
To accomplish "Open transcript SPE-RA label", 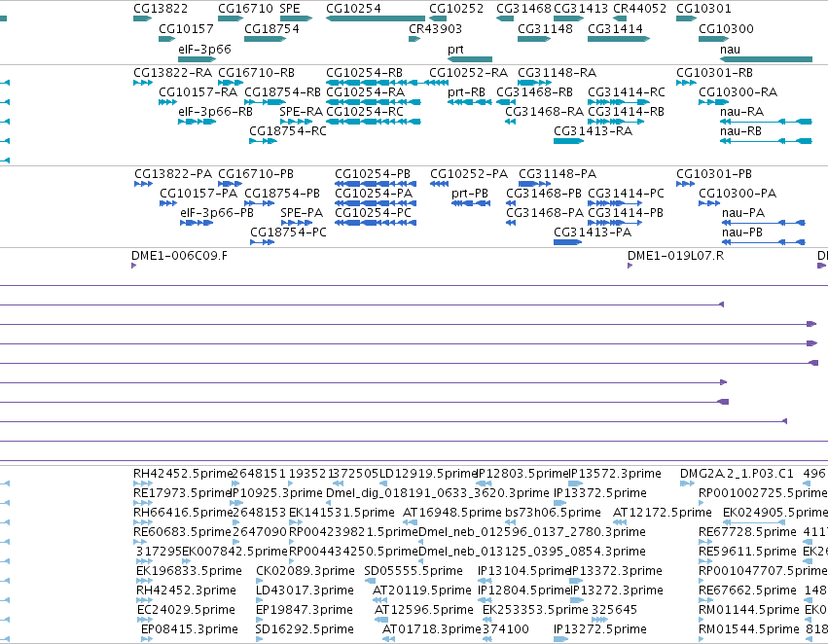I will (301, 111).
